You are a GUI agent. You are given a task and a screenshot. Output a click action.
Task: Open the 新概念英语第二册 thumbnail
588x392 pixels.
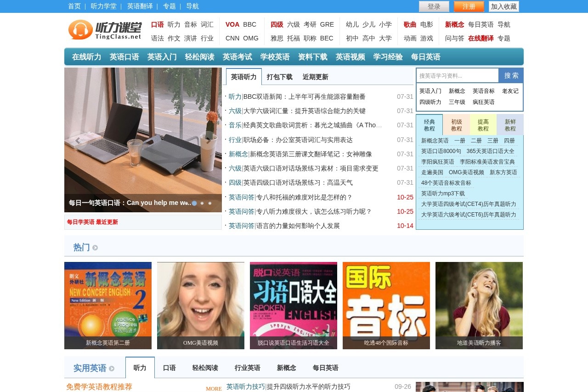click(107, 305)
